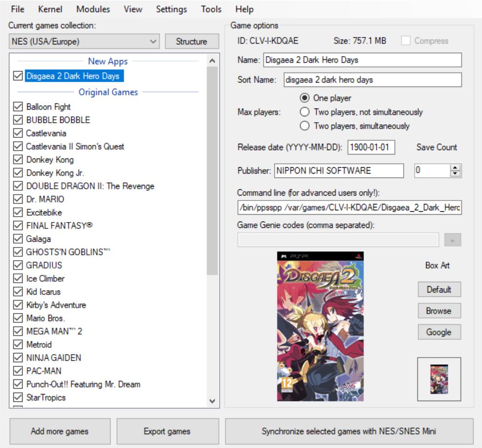Viewport: 482px width, 448px height.
Task: Toggle the Dr. MARIO checkbox
Action: tap(18, 199)
